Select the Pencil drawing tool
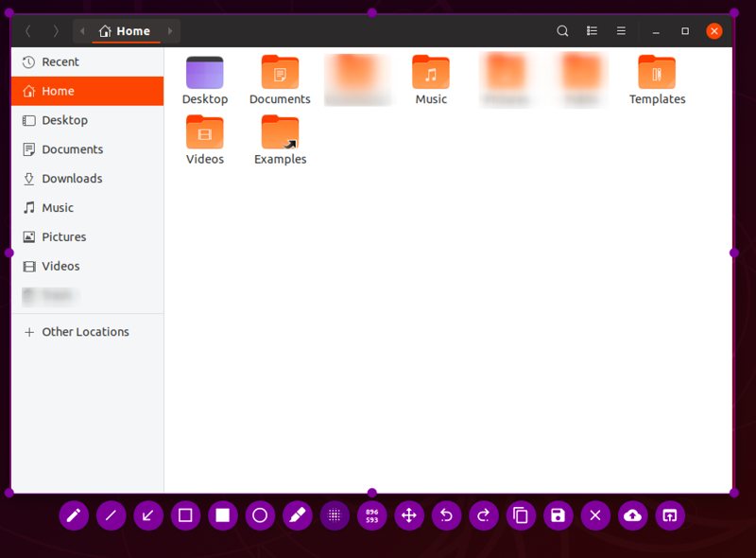Image resolution: width=756 pixels, height=558 pixels. [x=74, y=515]
